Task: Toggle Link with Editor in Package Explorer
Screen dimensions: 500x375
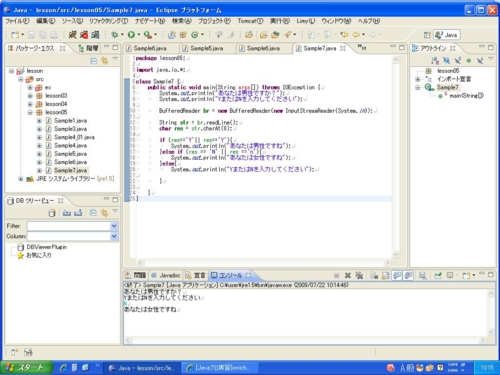Action: (105, 61)
